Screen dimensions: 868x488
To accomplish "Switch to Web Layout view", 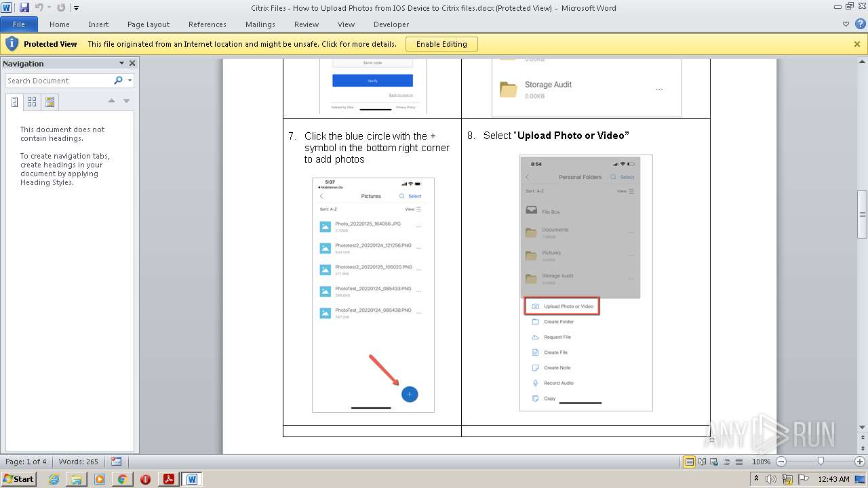I will (713, 462).
